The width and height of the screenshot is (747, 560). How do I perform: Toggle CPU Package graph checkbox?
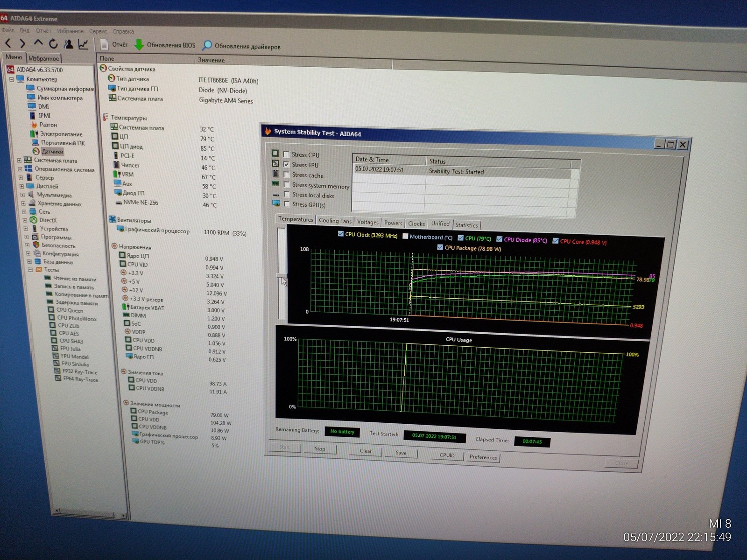(440, 247)
